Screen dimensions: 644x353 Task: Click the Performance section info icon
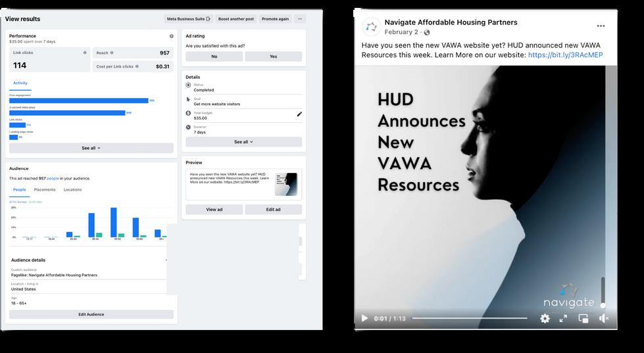(x=171, y=36)
